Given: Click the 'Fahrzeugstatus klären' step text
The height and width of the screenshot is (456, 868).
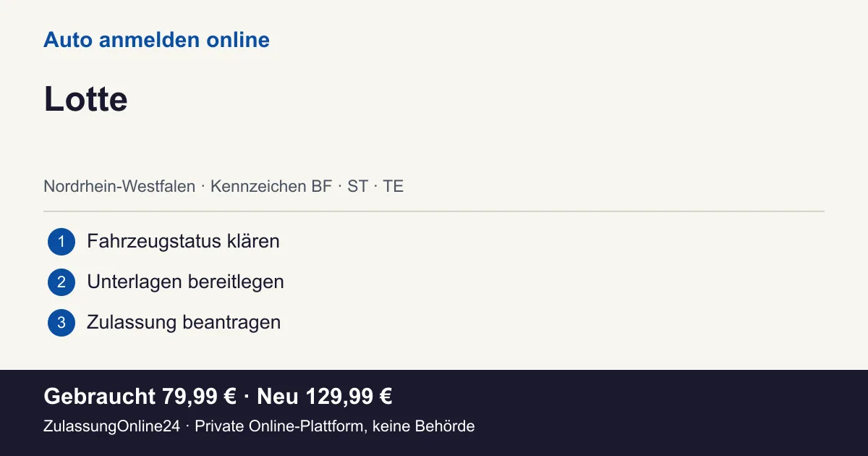Looking at the screenshot, I should tap(183, 241).
